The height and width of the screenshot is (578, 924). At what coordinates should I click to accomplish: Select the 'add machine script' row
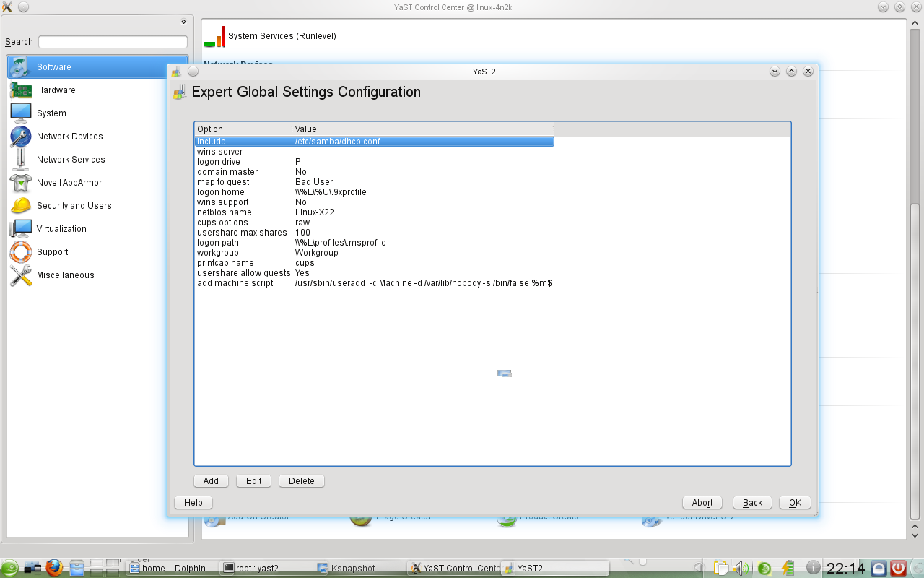(x=374, y=283)
